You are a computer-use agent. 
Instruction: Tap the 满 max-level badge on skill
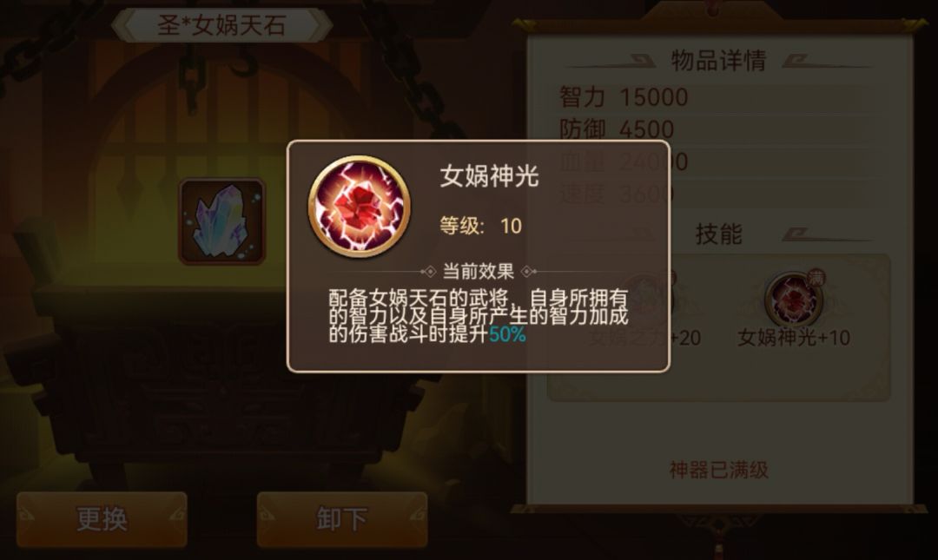(x=816, y=278)
